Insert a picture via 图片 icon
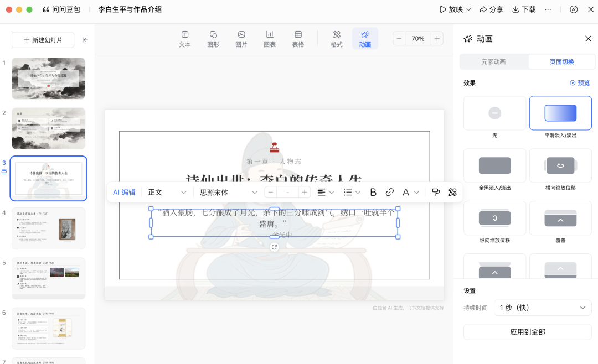 pos(241,39)
